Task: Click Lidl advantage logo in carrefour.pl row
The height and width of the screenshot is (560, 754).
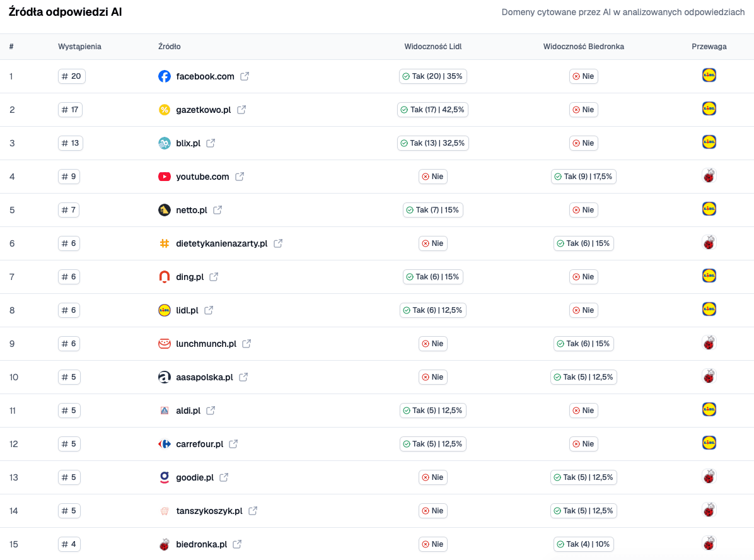Action: click(x=709, y=443)
